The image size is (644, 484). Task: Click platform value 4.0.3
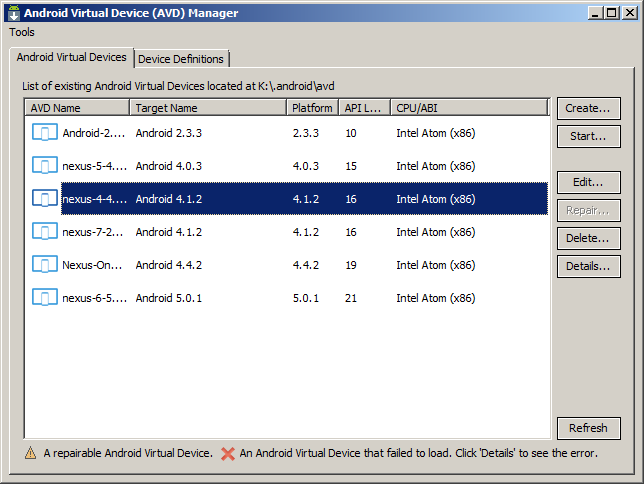(x=306, y=166)
